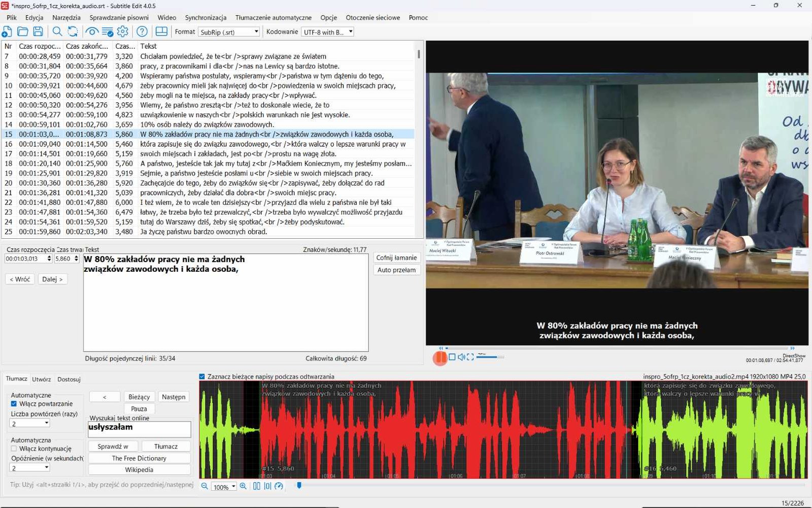Open the Find magnifier tool in the toolbar
Image resolution: width=812 pixels, height=508 pixels.
pos(57,32)
